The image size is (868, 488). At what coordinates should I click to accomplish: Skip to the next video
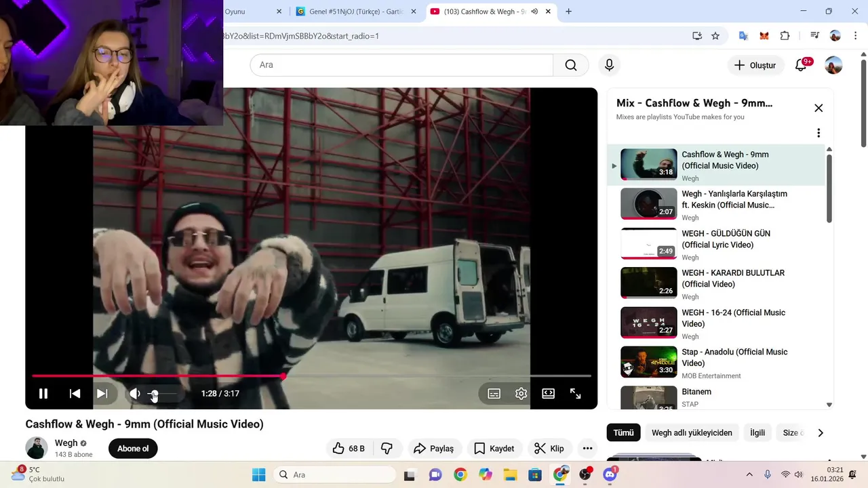click(102, 393)
